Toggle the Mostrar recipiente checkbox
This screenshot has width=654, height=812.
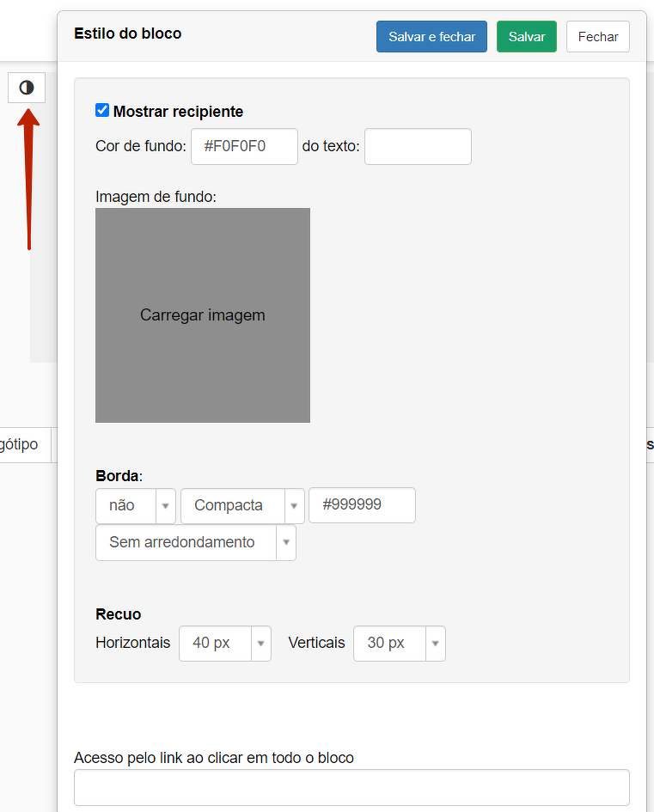tap(102, 111)
